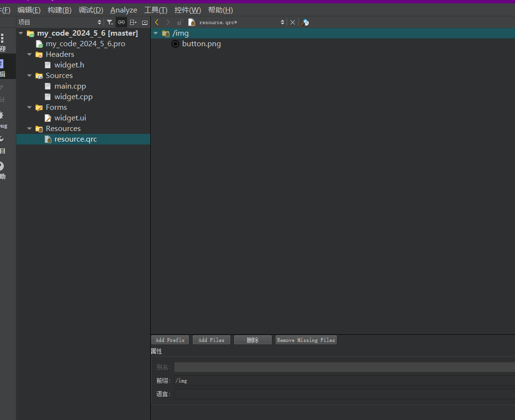Image resolution: width=515 pixels, height=420 pixels.
Task: Open the 构建(B) build menu
Action: [59, 10]
